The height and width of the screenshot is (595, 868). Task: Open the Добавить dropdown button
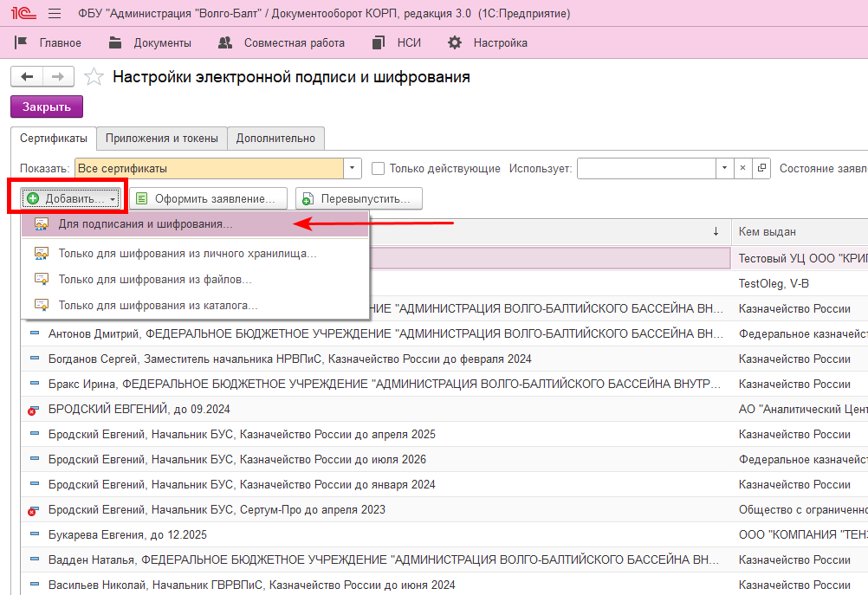[x=71, y=199]
